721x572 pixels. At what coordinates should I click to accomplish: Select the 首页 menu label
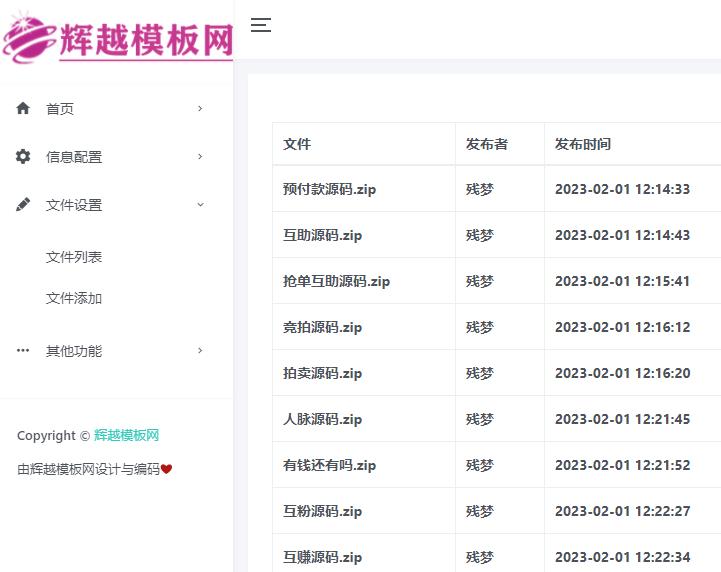(60, 109)
